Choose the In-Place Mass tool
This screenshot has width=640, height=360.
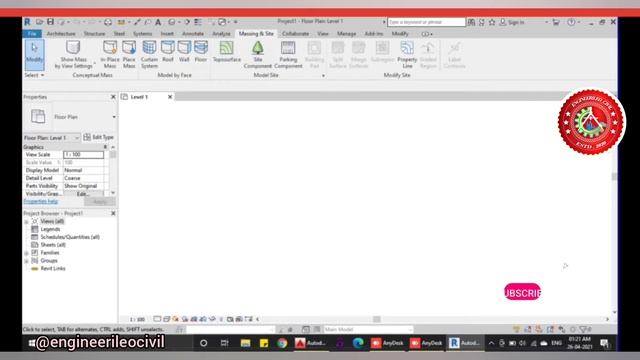coord(110,54)
